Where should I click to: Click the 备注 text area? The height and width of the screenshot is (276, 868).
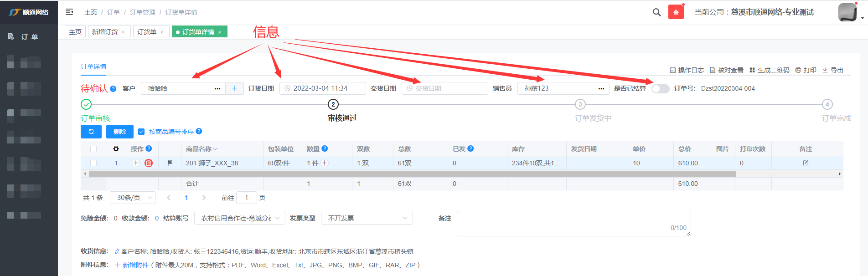click(573, 224)
